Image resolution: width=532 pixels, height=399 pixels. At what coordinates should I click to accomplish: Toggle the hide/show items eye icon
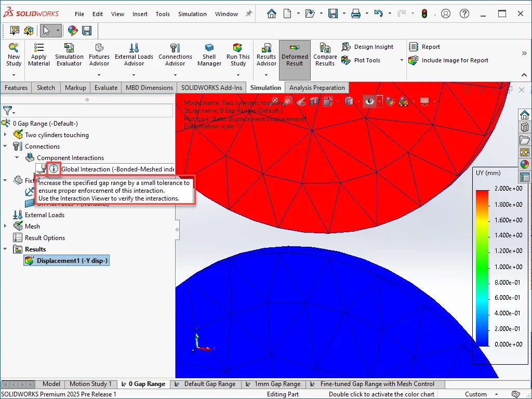(369, 101)
